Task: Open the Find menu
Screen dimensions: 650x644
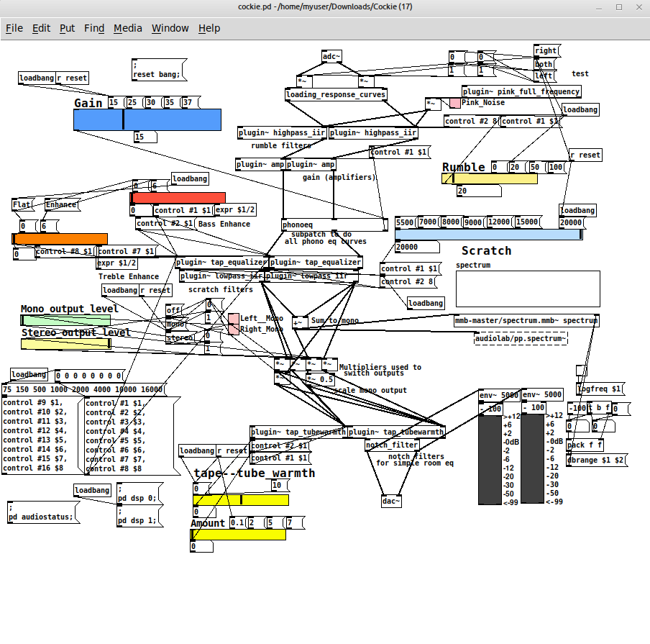Action: (x=94, y=28)
